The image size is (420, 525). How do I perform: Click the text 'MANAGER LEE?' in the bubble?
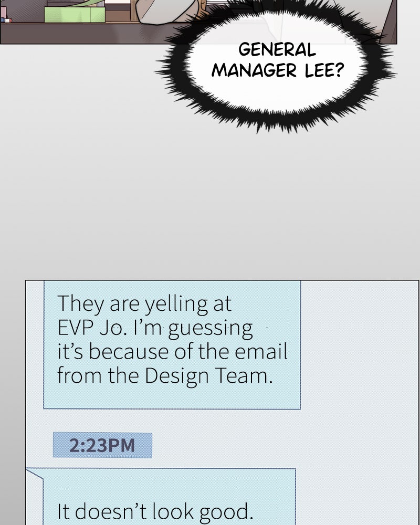coord(278,70)
